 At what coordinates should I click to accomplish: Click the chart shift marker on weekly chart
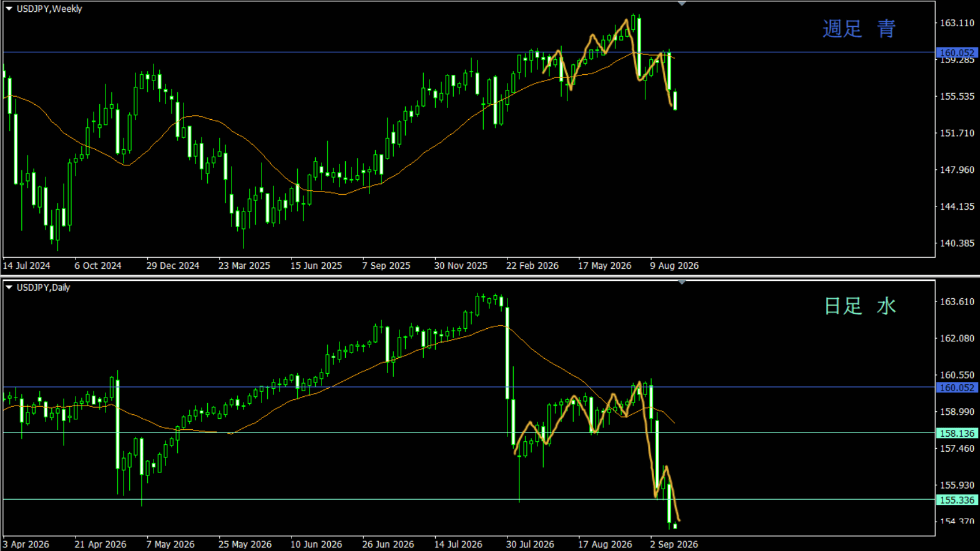682,4
